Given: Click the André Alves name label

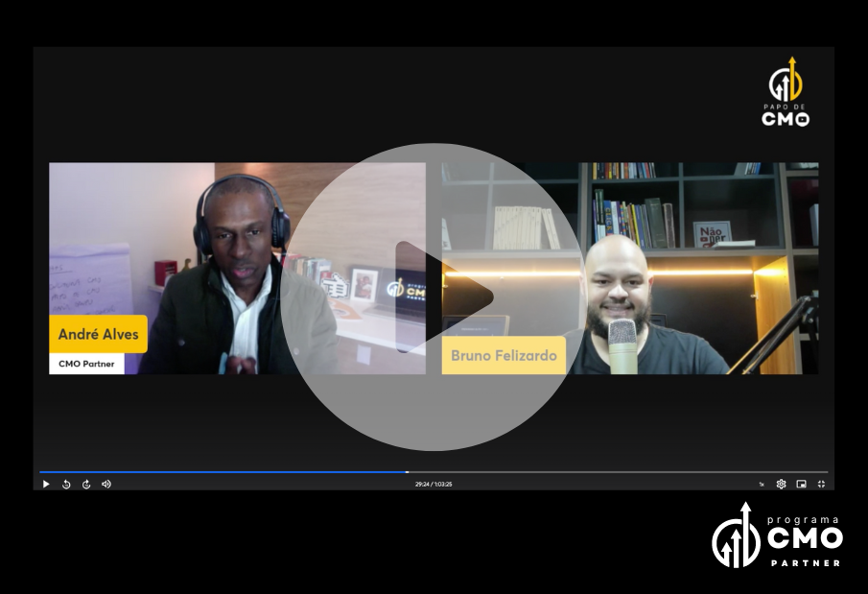Looking at the screenshot, I should [98, 334].
